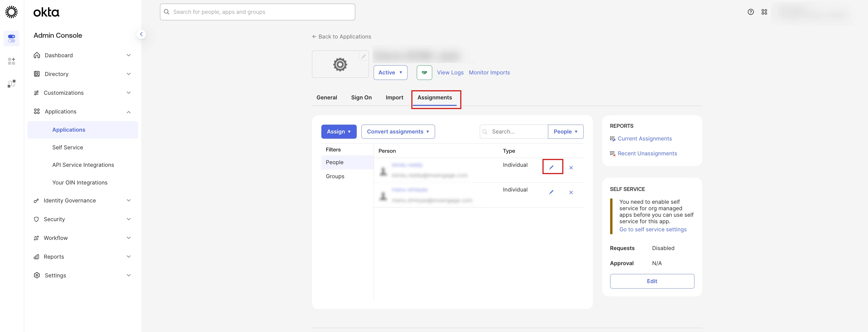Open Self Service in sidebar
The image size is (868, 332).
click(x=67, y=147)
